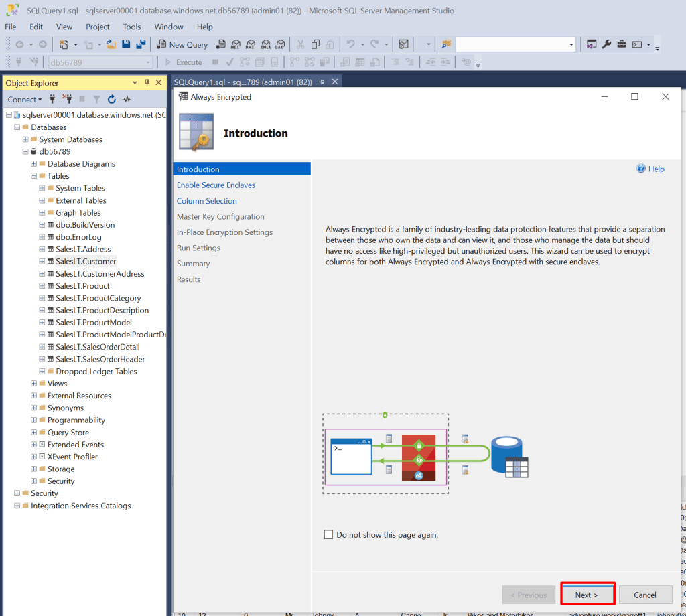Image resolution: width=686 pixels, height=616 pixels.
Task: Check 'Do not show this page again'
Action: (328, 534)
